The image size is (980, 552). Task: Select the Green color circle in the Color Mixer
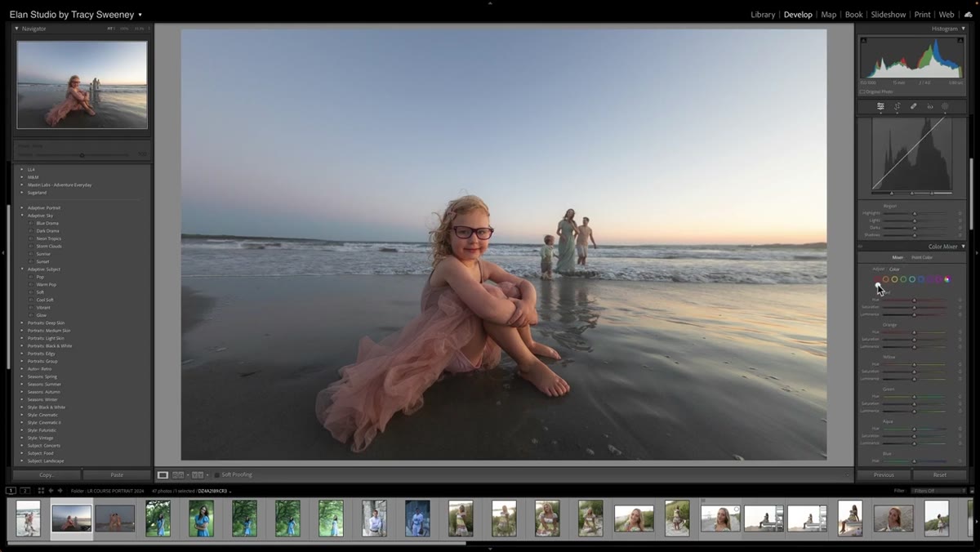point(903,279)
